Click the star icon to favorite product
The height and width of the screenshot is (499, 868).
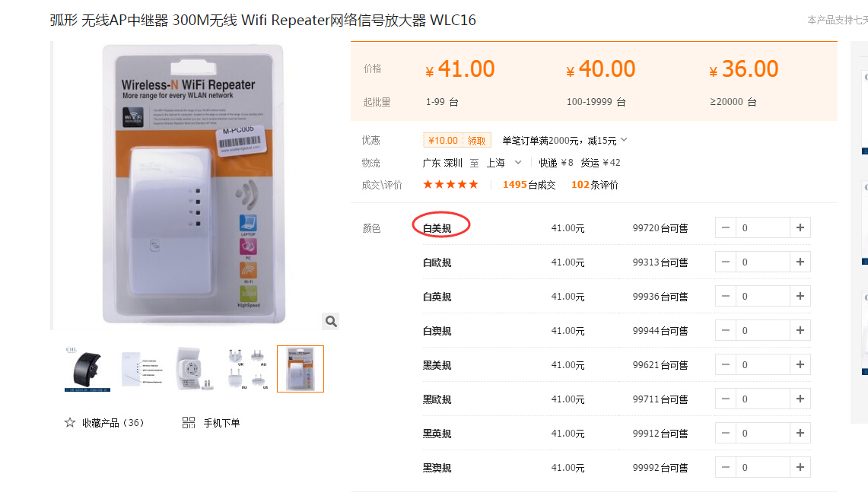(x=70, y=423)
